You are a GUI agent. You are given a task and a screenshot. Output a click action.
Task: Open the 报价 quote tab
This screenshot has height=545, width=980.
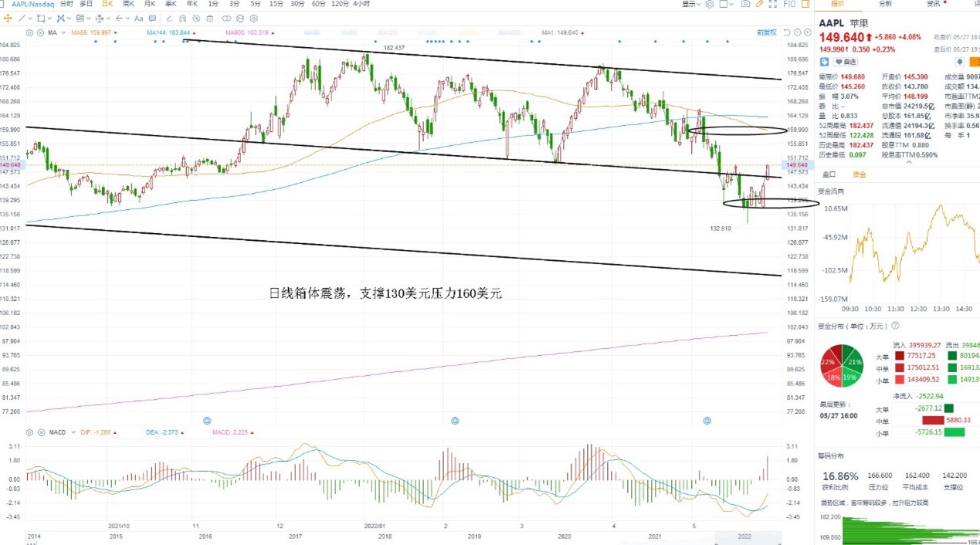(x=838, y=4)
